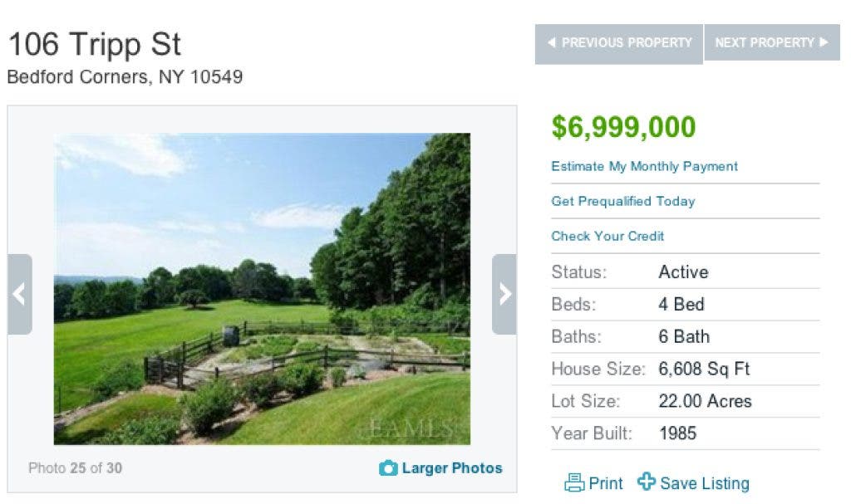
Task: Follow the Get Prequalified Today link
Action: (x=622, y=201)
